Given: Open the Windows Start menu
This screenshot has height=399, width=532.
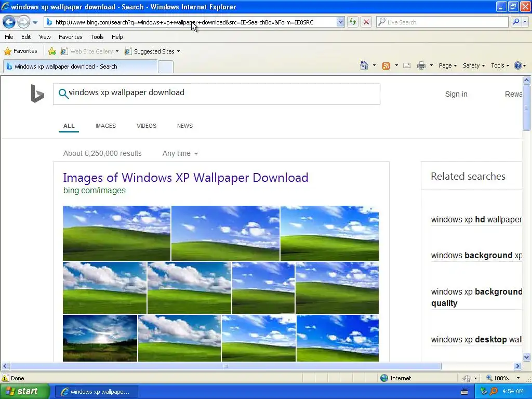Looking at the screenshot, I should coord(25,392).
